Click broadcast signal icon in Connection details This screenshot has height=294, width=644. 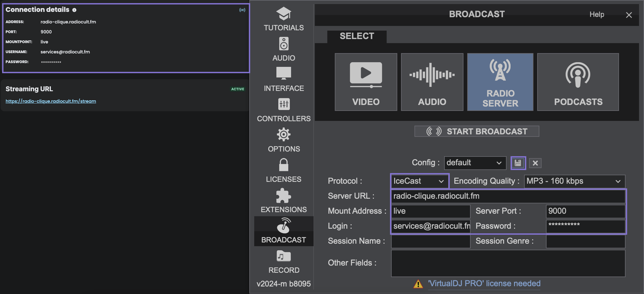click(242, 10)
